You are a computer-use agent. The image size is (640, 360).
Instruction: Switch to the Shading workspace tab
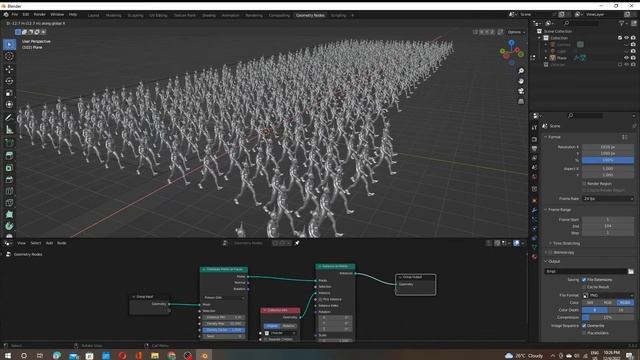click(209, 15)
